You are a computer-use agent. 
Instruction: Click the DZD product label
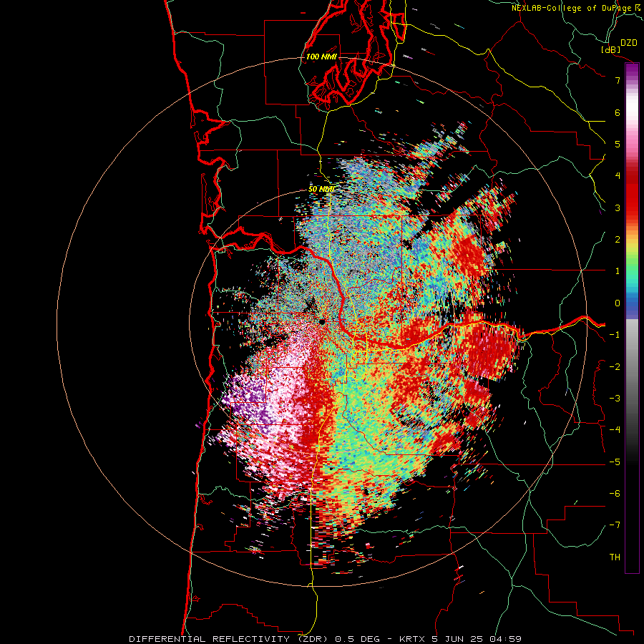[x=628, y=42]
